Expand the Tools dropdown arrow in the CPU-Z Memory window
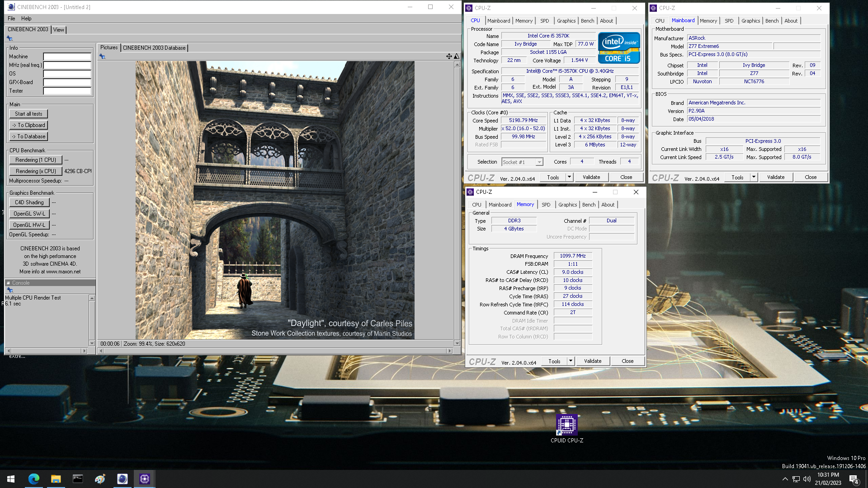The height and width of the screenshot is (488, 868). tap(571, 361)
